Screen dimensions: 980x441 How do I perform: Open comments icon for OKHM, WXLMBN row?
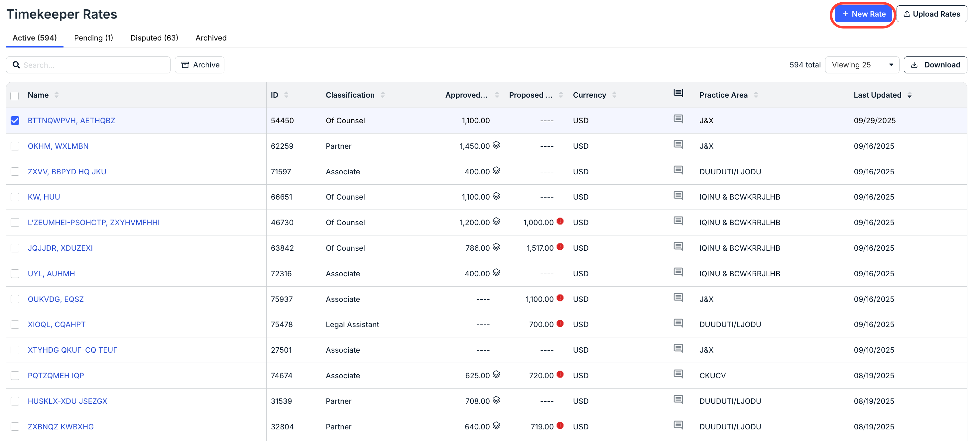[678, 144]
